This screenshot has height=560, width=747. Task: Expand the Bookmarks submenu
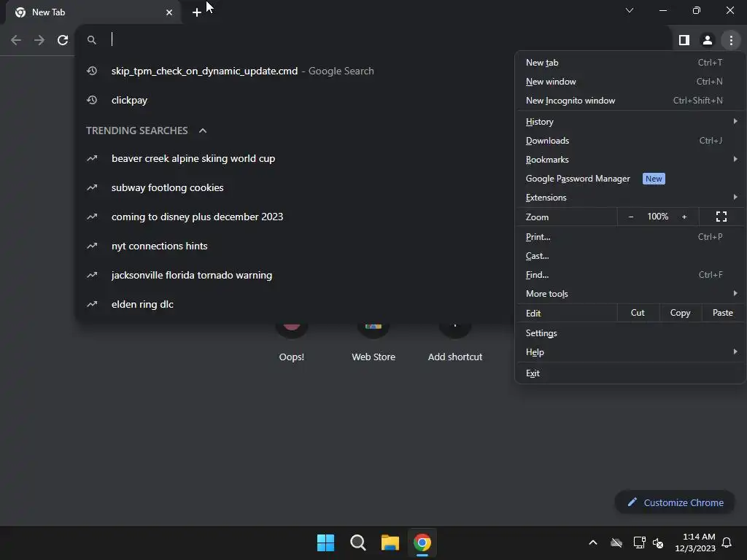tap(630, 160)
